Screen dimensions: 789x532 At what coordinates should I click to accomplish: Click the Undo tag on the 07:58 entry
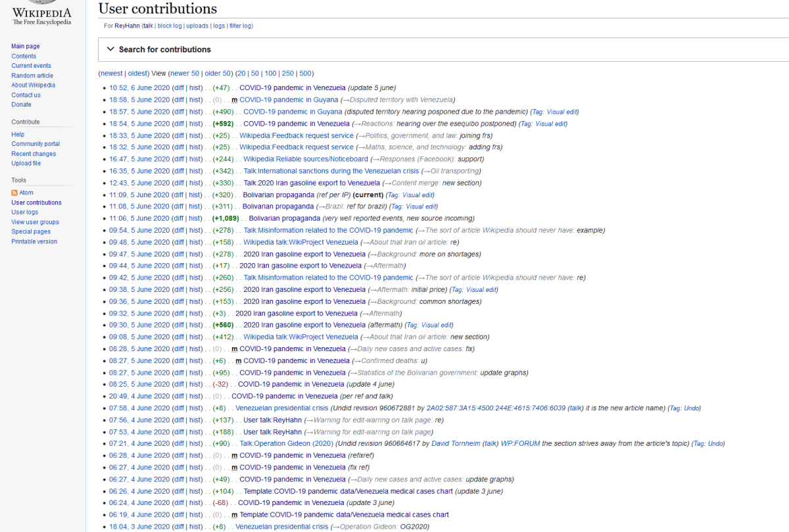click(692, 408)
